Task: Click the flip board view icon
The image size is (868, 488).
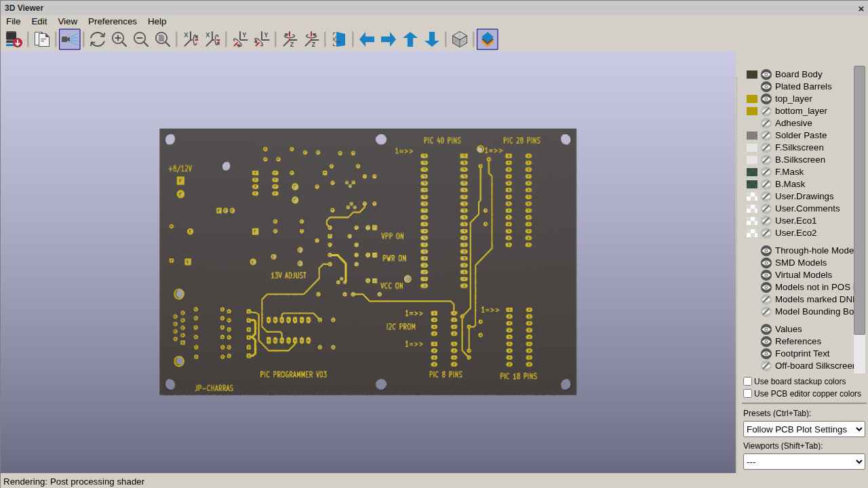Action: pyautogui.click(x=339, y=39)
